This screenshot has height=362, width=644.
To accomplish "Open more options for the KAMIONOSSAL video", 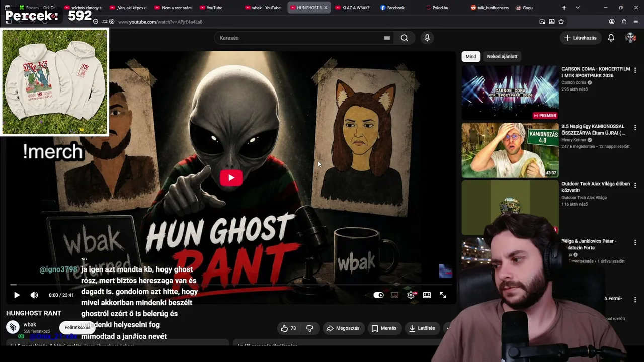I will pyautogui.click(x=635, y=128).
